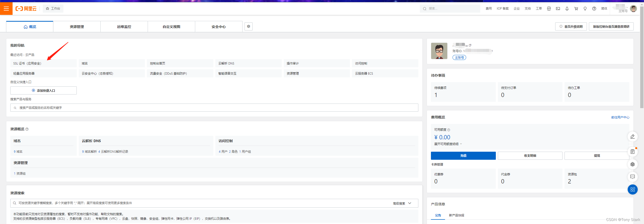644x224 pixels.
Task: Open the orange hamburger menu
Action: 6,9
